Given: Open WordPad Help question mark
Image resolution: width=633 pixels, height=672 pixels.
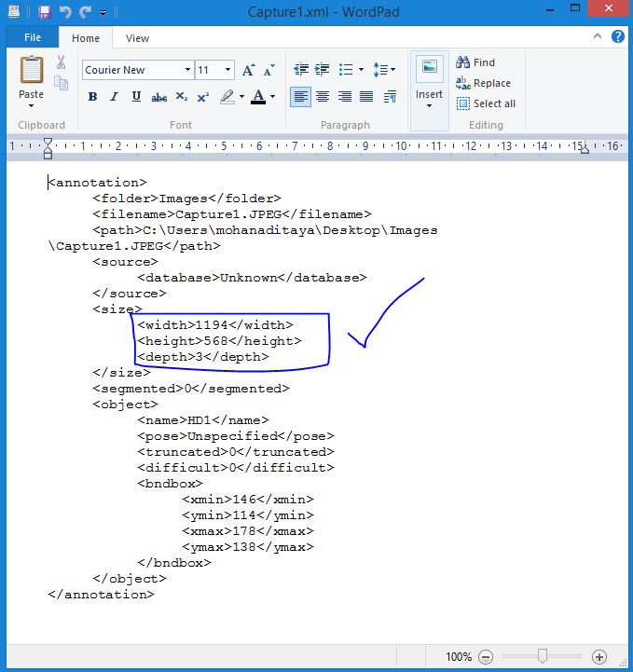Looking at the screenshot, I should (617, 37).
